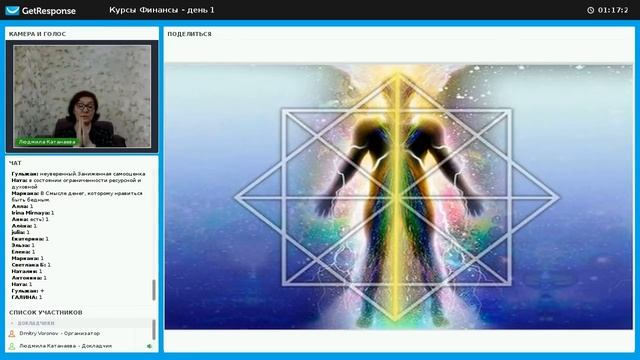Click the Эльза chat message
Screen dimensions: 640x360
pyautogui.click(x=23, y=245)
